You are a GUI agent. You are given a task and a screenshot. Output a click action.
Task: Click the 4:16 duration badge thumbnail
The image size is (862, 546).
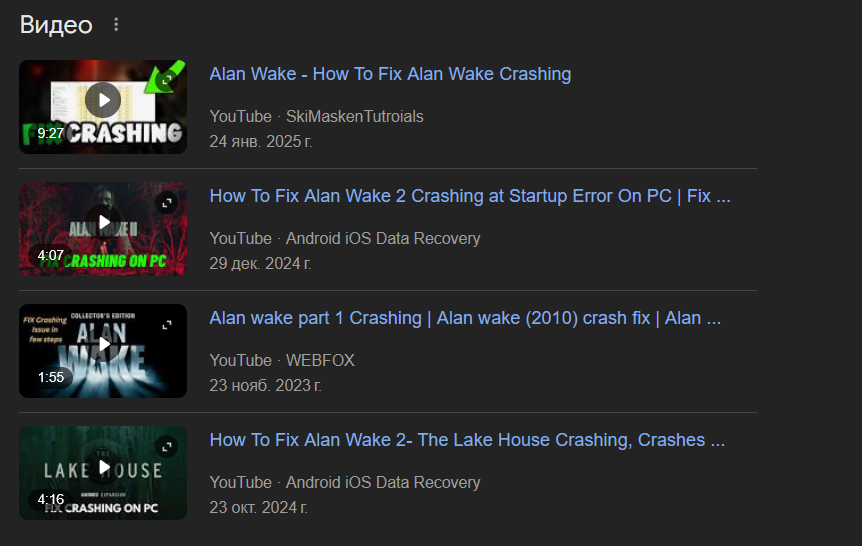[x=51, y=499]
